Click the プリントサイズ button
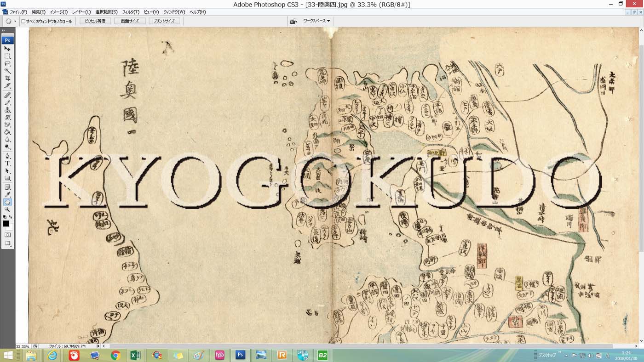This screenshot has height=362, width=644. coord(164,21)
